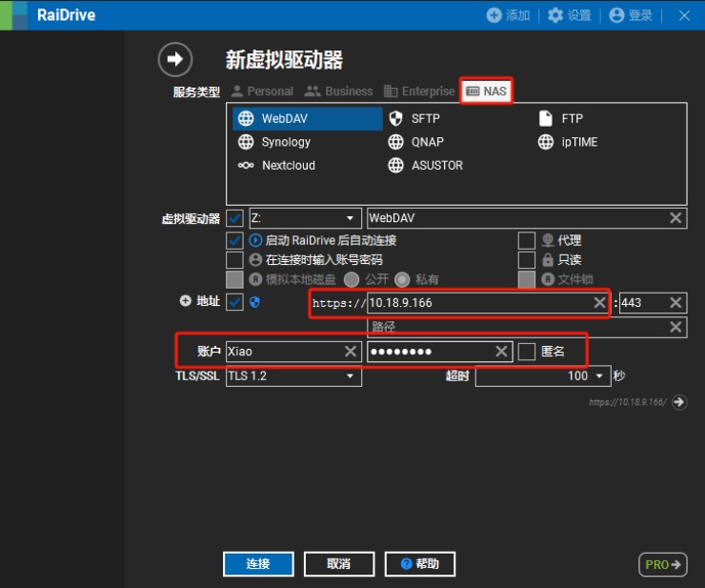Select WebDAV service type
The height and width of the screenshot is (588, 705).
pos(308,119)
